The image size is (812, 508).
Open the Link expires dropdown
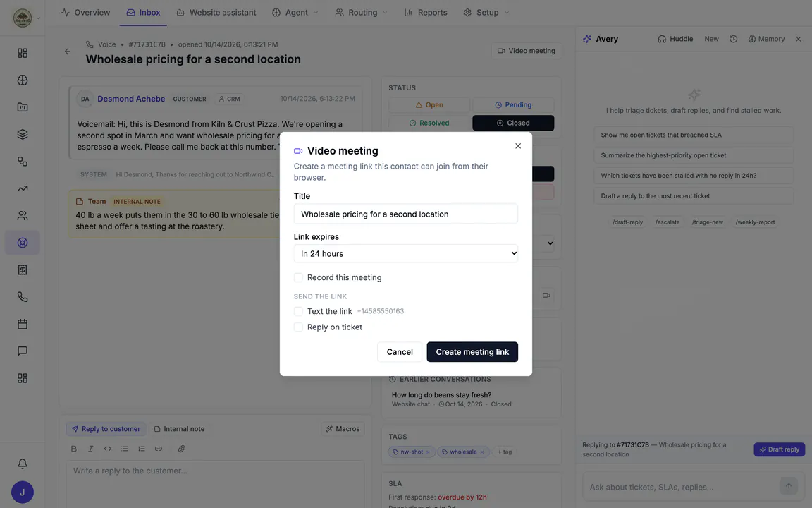[405, 253]
